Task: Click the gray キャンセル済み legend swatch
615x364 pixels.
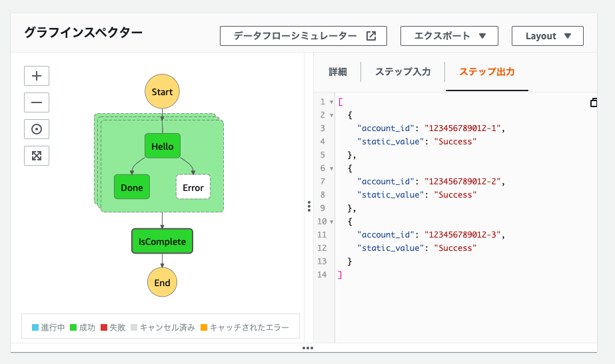Action: [134, 327]
